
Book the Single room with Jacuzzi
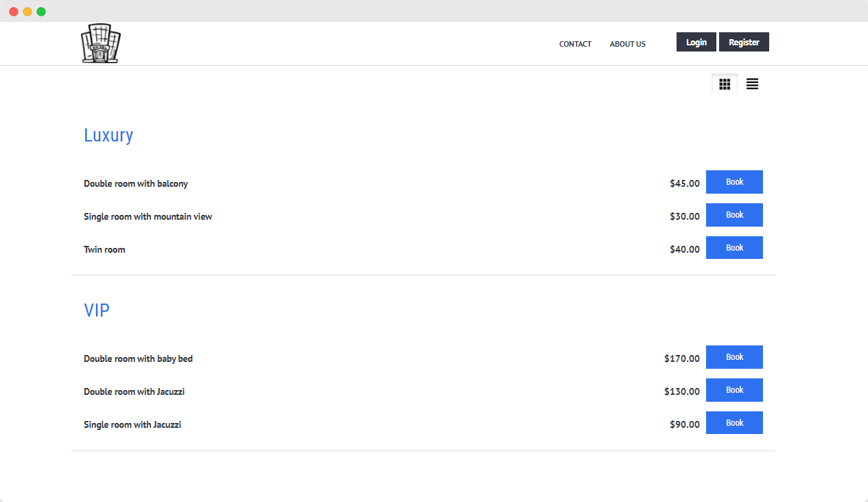point(734,423)
